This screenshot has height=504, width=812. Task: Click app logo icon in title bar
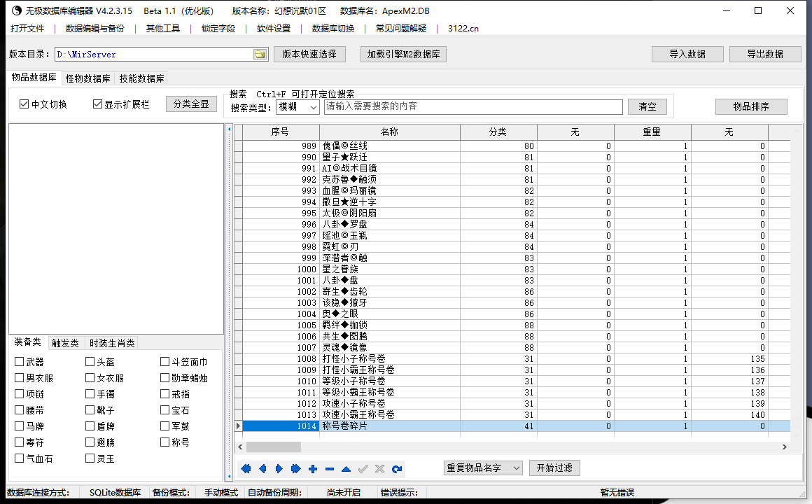[x=17, y=10]
